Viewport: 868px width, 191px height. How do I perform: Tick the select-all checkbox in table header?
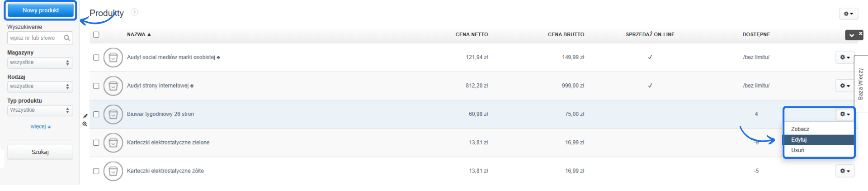tap(96, 34)
